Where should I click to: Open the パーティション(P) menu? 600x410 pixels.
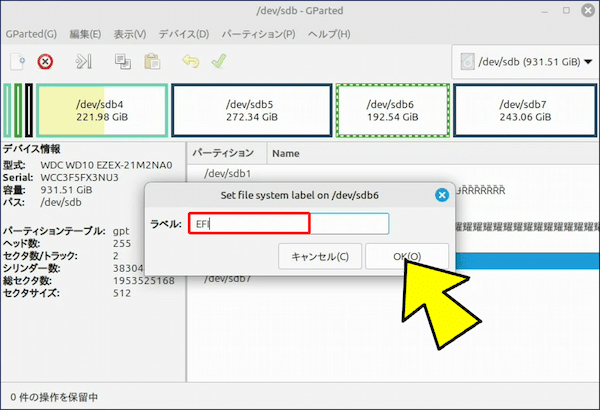[x=258, y=33]
